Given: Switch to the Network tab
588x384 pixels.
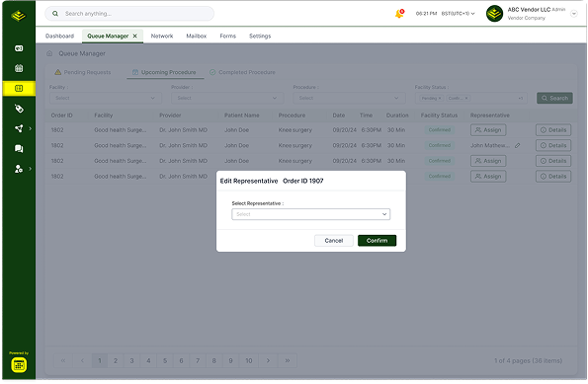Looking at the screenshot, I should click(162, 36).
